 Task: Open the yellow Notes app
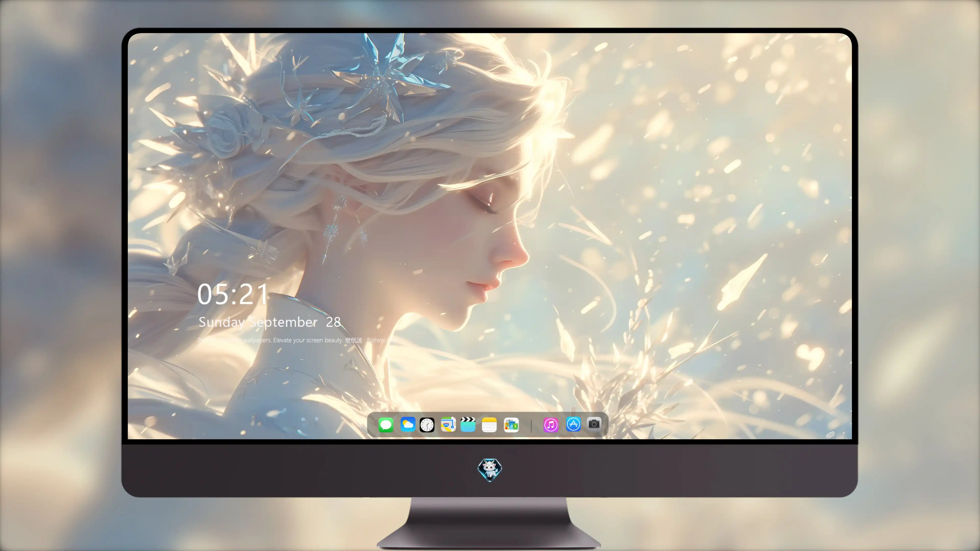(489, 425)
